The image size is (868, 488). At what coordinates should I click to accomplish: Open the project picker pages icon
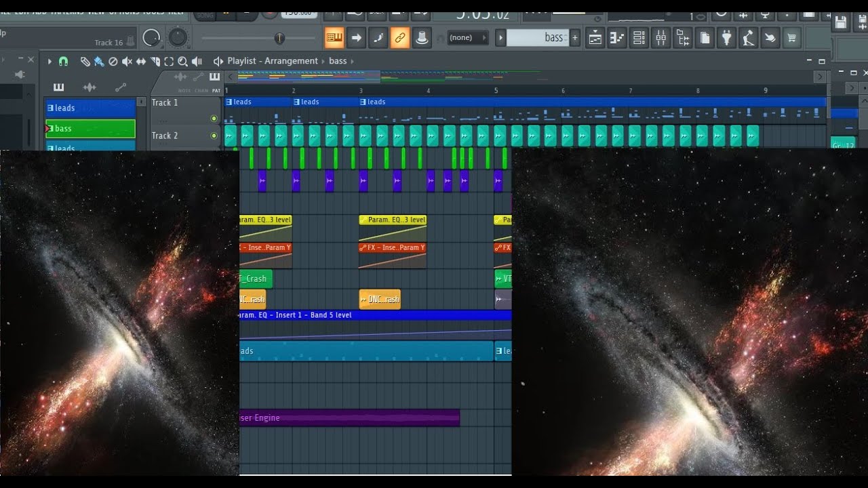[x=705, y=38]
